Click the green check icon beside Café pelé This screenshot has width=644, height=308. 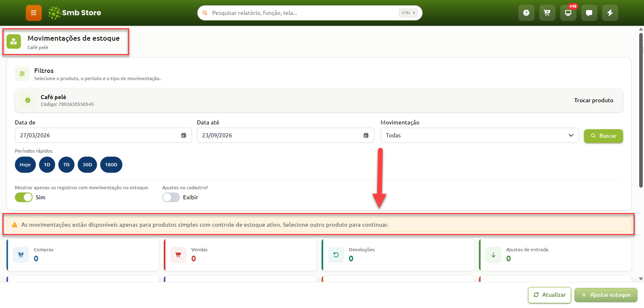(28, 100)
